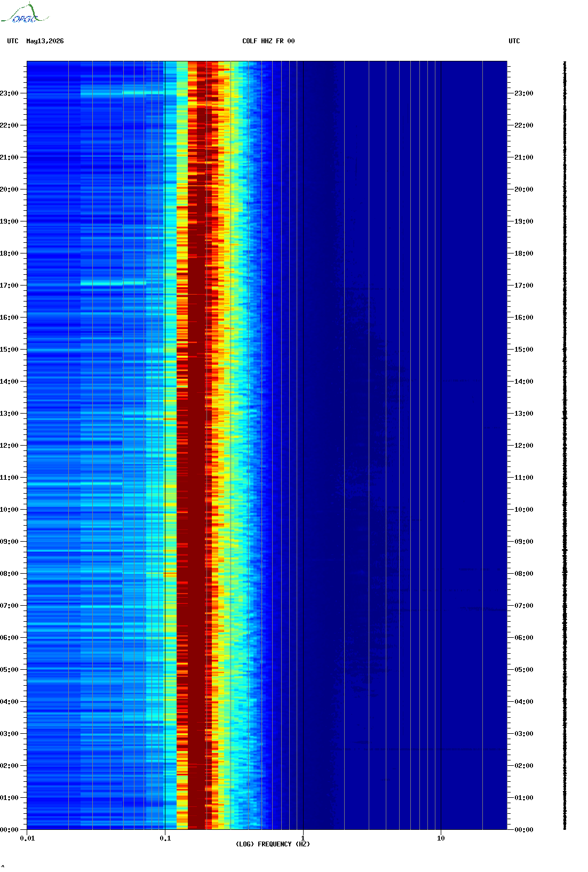Click the top-right UTC label
Image resolution: width=588 pixels, height=872 pixels.
pos(514,41)
